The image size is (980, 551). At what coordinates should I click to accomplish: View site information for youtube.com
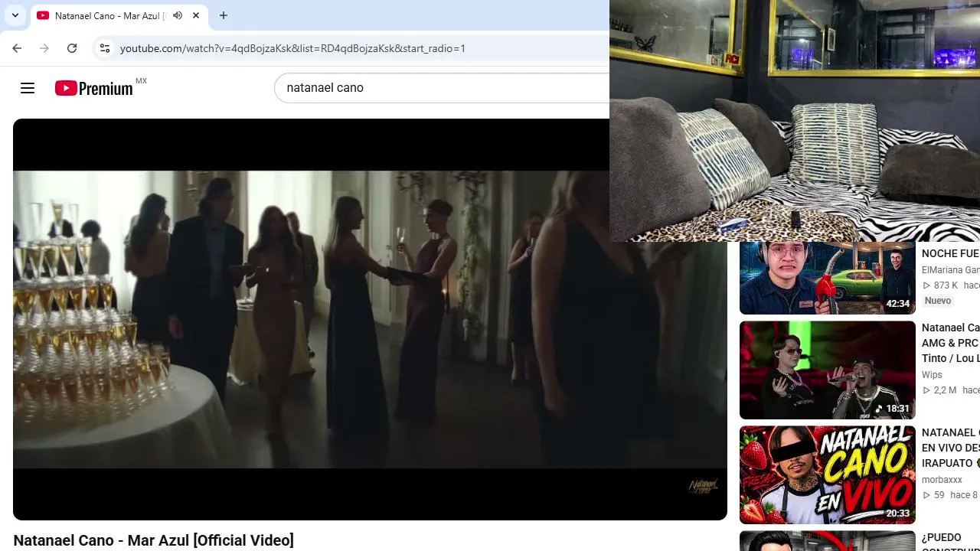click(105, 48)
